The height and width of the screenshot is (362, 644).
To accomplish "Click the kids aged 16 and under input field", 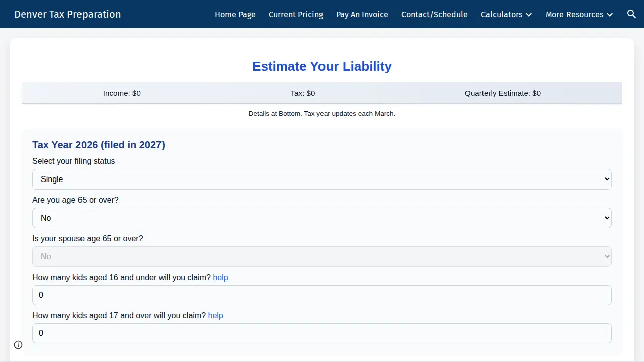I will tap(322, 295).
